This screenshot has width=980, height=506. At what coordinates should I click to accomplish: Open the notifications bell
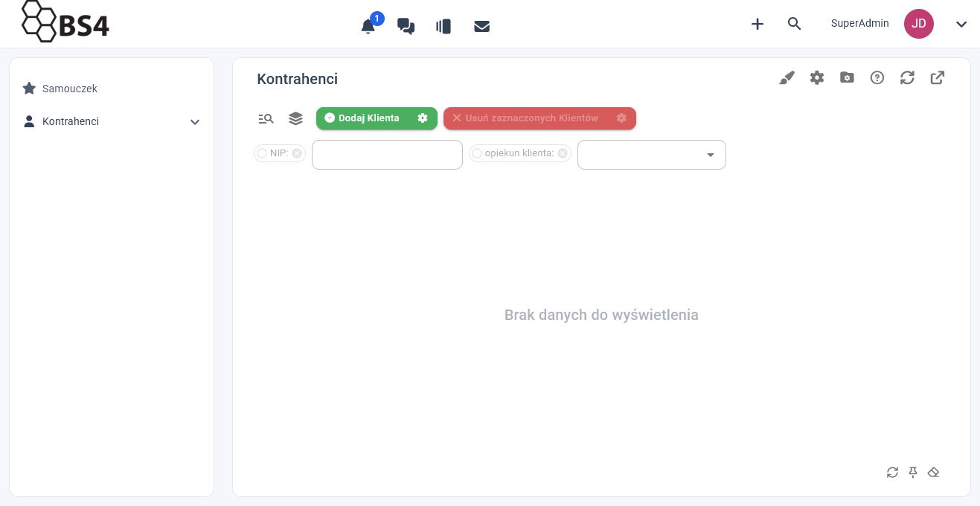click(x=368, y=26)
